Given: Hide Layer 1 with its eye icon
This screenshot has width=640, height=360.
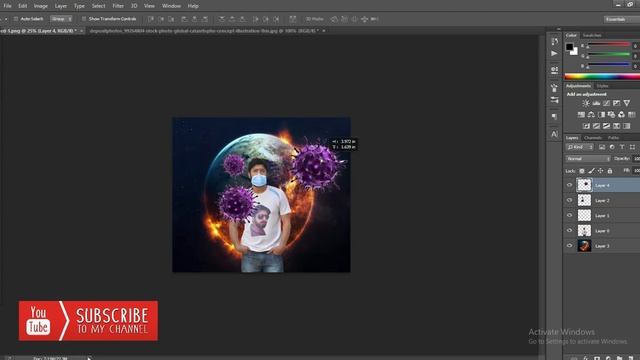Looking at the screenshot, I should tap(569, 215).
